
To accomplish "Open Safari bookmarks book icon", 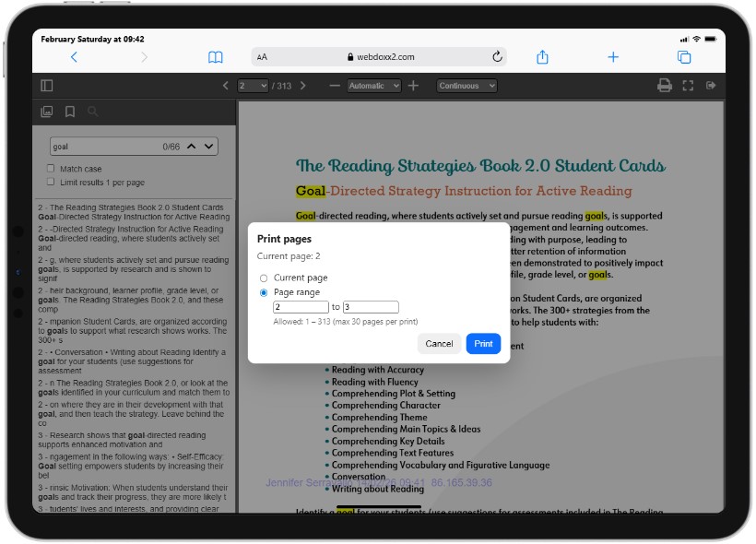I will [215, 57].
